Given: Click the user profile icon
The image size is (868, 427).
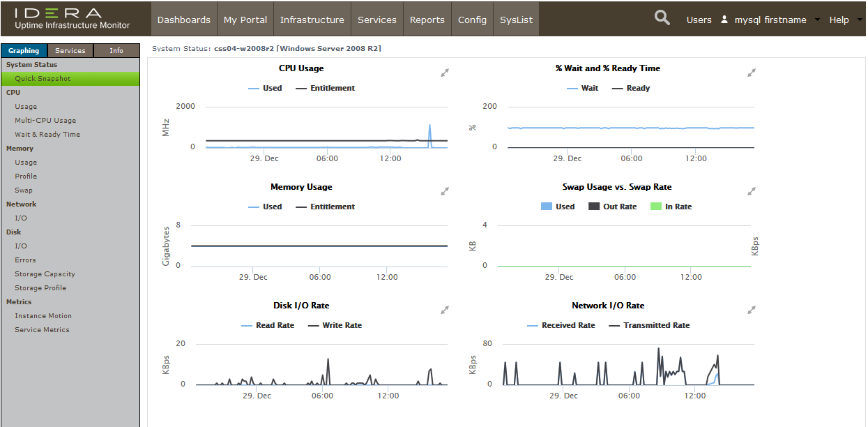Looking at the screenshot, I should click(724, 20).
